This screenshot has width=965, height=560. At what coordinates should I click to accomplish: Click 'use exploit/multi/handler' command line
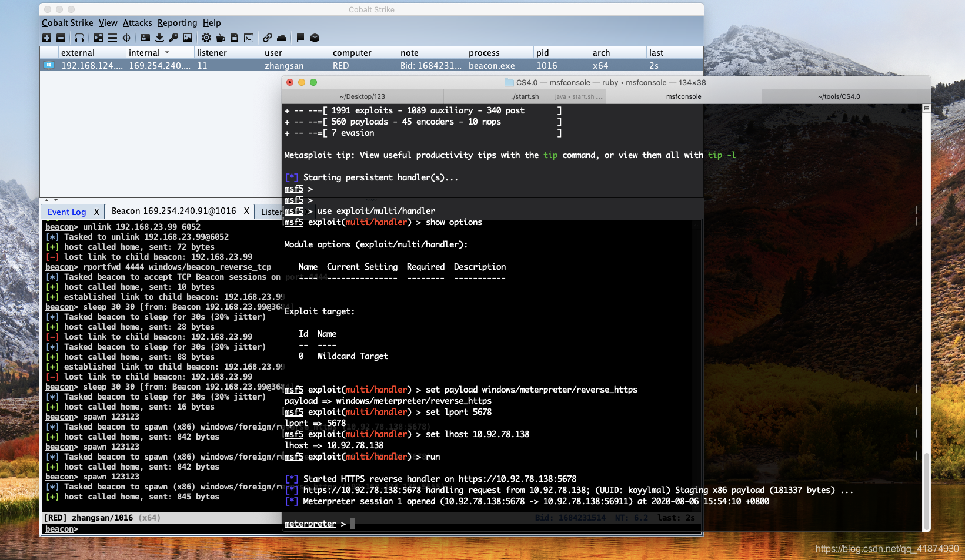click(360, 211)
